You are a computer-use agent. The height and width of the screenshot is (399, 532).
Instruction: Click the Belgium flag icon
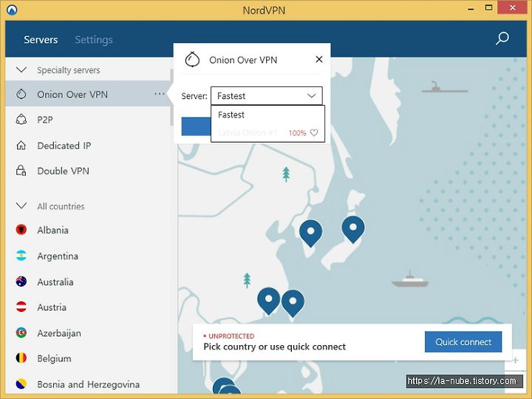(21, 358)
